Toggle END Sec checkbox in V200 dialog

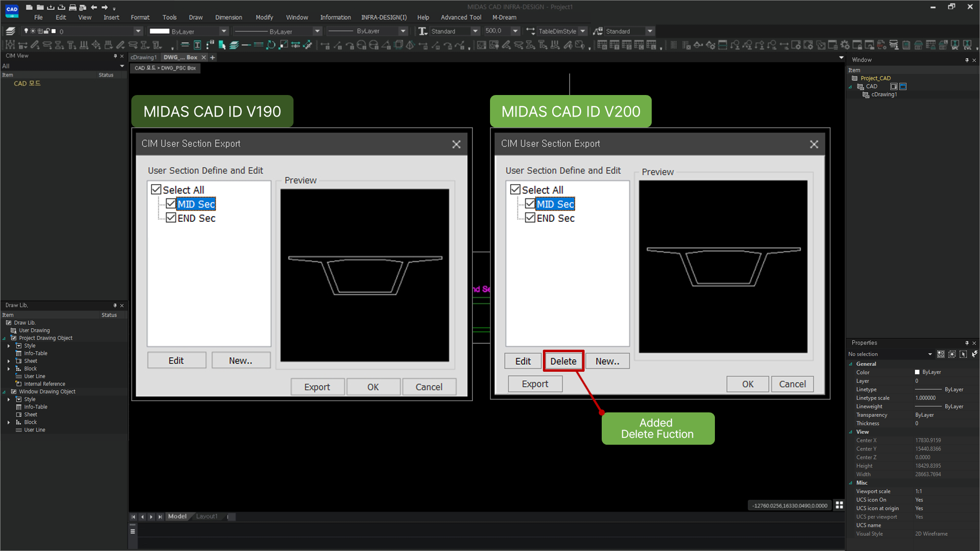[x=530, y=217]
